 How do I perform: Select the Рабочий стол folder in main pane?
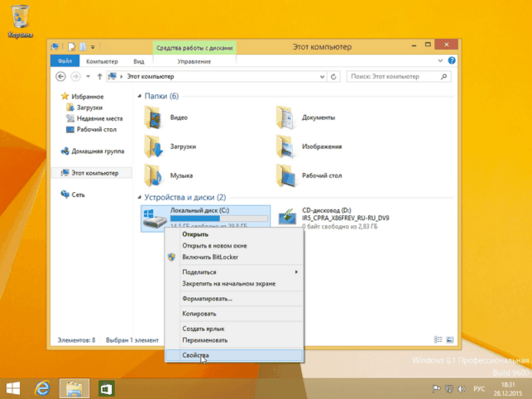309,175
